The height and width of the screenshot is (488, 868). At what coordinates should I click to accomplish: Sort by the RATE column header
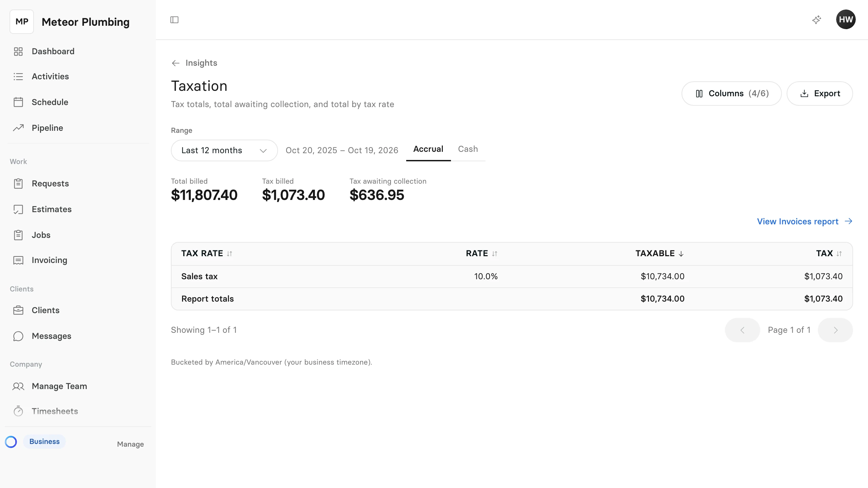[x=481, y=253]
